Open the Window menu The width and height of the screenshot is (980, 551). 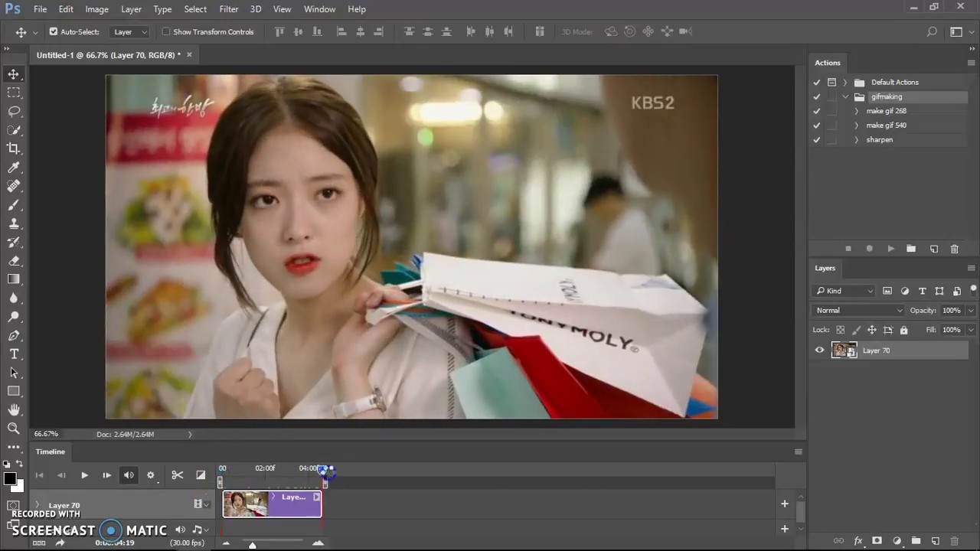(x=319, y=9)
